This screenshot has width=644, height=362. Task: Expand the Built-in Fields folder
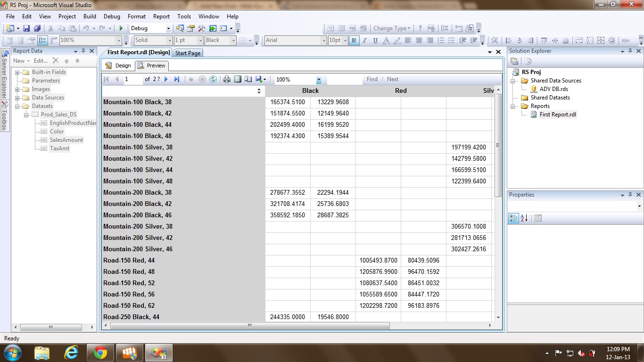(x=17, y=72)
